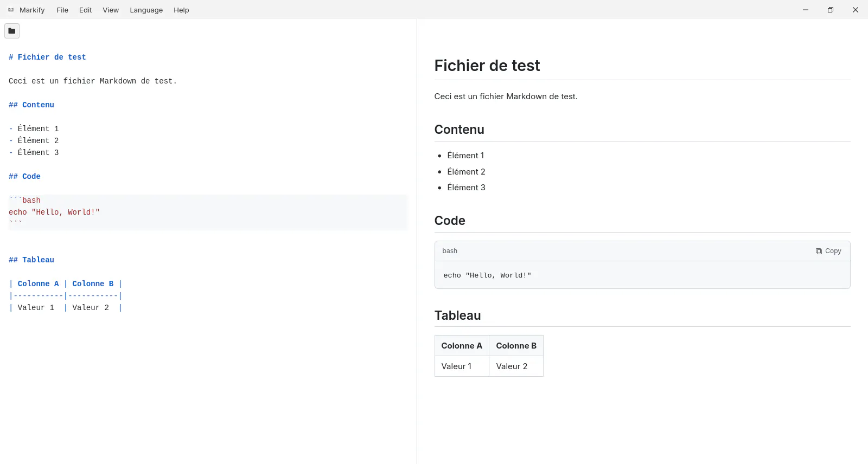The width and height of the screenshot is (868, 464).
Task: Click the echo "Hello, World!" editor line
Action: (54, 212)
